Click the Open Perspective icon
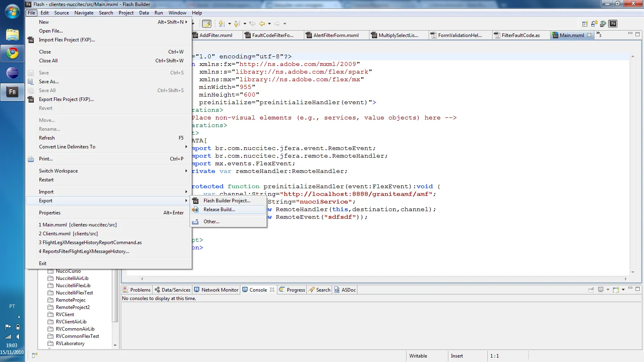Screen dimensions: 644x362 pos(585,24)
